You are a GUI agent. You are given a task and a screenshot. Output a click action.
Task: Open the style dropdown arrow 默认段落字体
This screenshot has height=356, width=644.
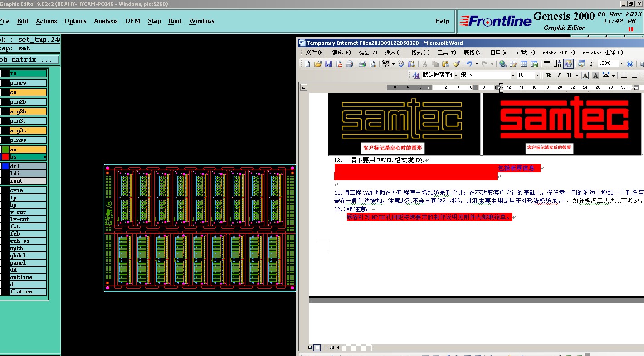click(456, 75)
